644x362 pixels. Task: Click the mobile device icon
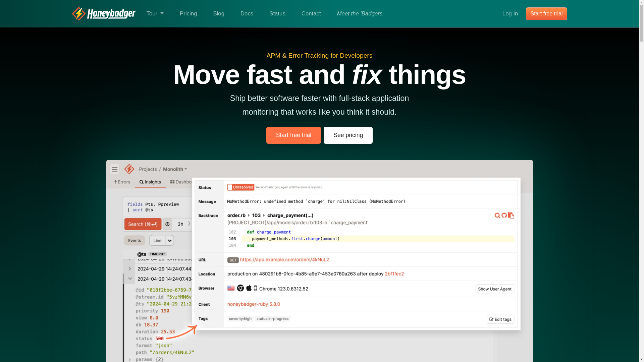click(x=255, y=288)
